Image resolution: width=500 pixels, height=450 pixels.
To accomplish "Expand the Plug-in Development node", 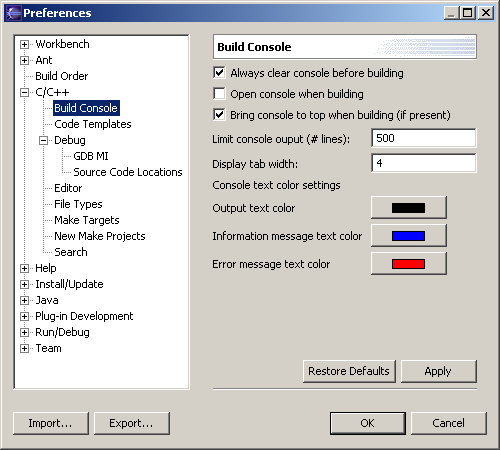I will point(24,316).
